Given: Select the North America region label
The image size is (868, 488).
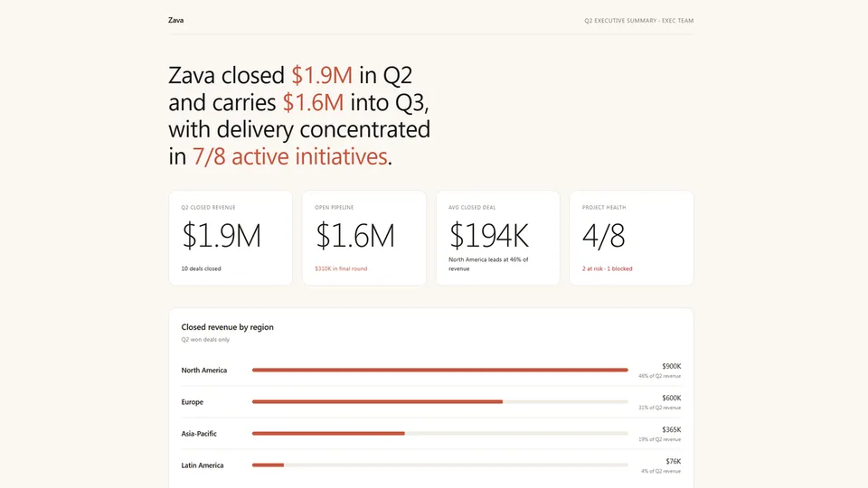Looking at the screenshot, I should (203, 371).
